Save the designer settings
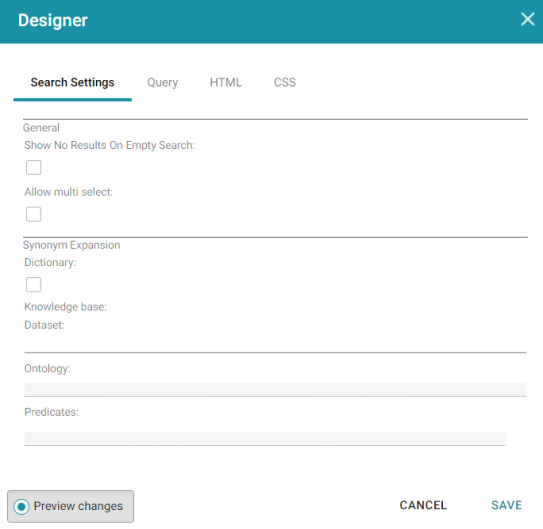 click(x=507, y=505)
